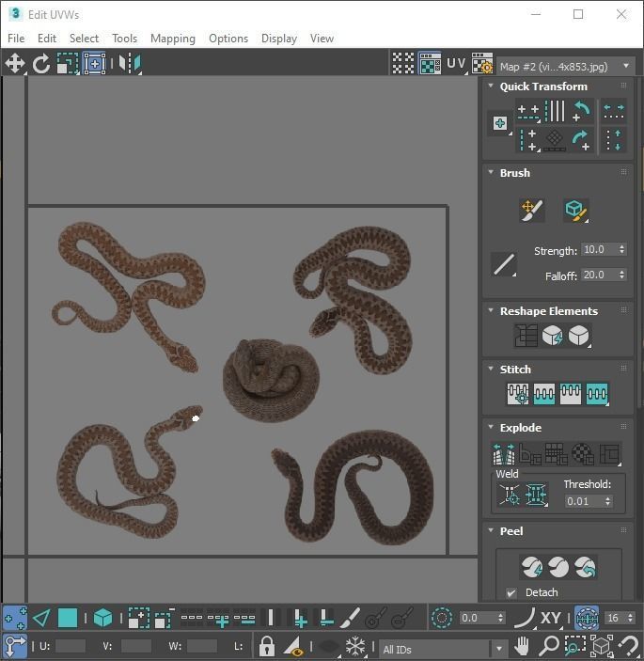The width and height of the screenshot is (644, 661).
Task: Activate the Relax brush tool
Action: pyautogui.click(x=575, y=210)
